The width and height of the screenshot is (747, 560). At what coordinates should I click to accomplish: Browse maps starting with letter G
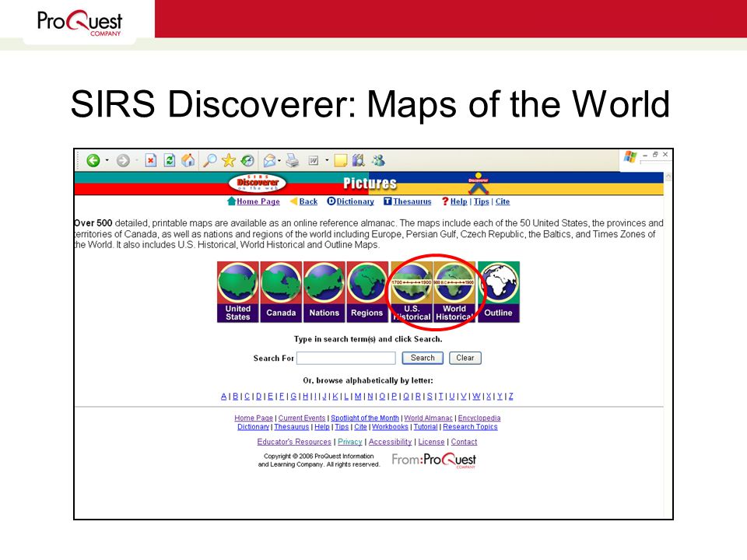coord(293,396)
